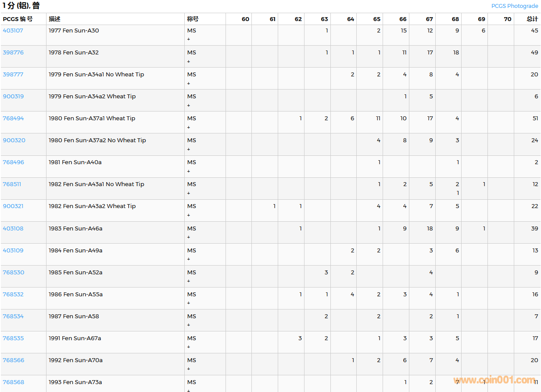Open the PCGS Photograde link
541x392 pixels.
[514, 6]
